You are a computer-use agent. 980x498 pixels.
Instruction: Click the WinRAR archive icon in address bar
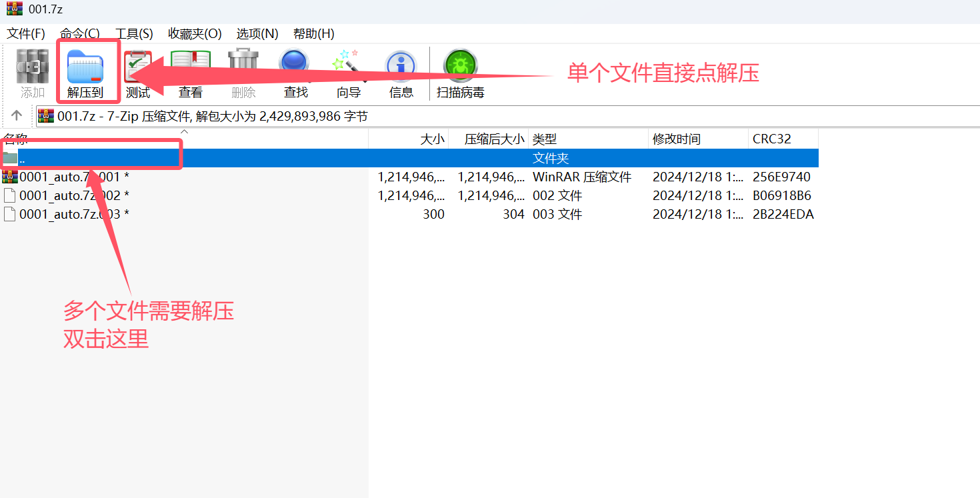click(x=45, y=115)
